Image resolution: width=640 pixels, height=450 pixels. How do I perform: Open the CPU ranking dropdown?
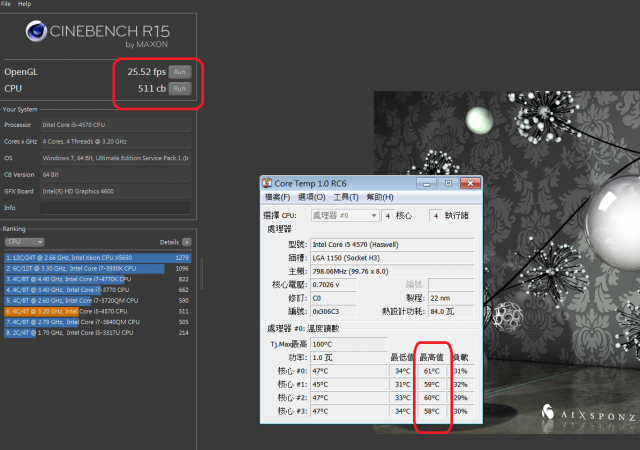pyautogui.click(x=24, y=242)
